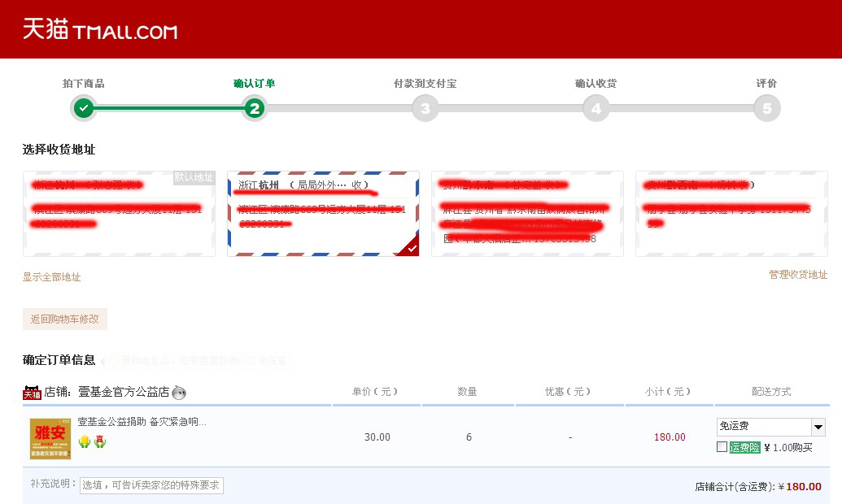842x504 pixels.
Task: Click the step 5 review circle
Action: [766, 108]
